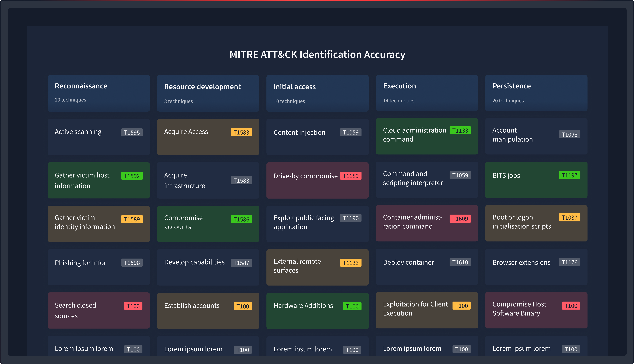
Task: Open the Acquire Access technique card
Action: pyautogui.click(x=208, y=137)
